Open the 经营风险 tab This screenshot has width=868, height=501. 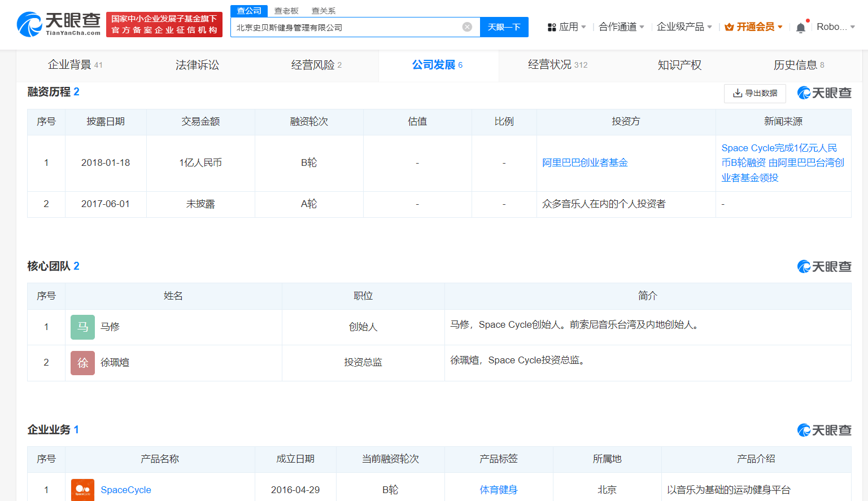[x=316, y=65]
